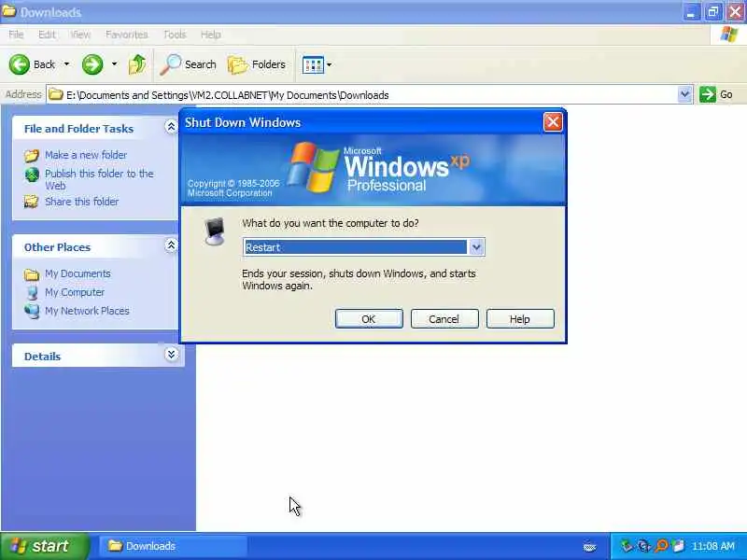Toggle the Folders pane button
The image size is (747, 560).
tap(257, 64)
